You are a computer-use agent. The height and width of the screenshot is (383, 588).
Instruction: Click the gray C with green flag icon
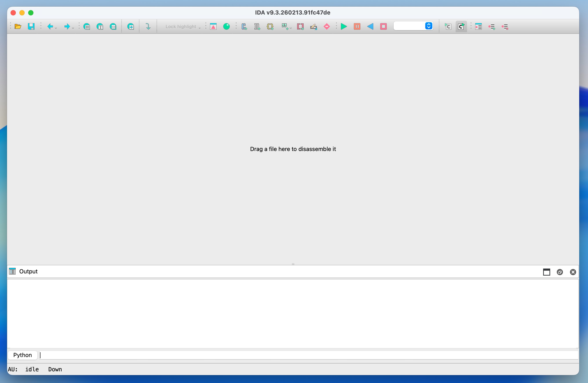tap(448, 26)
